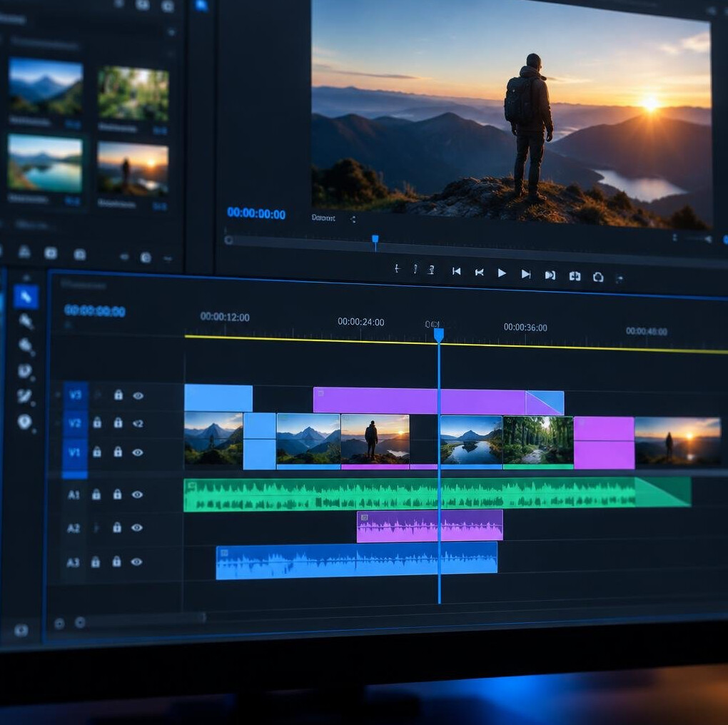This screenshot has height=725, width=728.
Task: Step back one frame in transport controls
Action: tap(479, 273)
